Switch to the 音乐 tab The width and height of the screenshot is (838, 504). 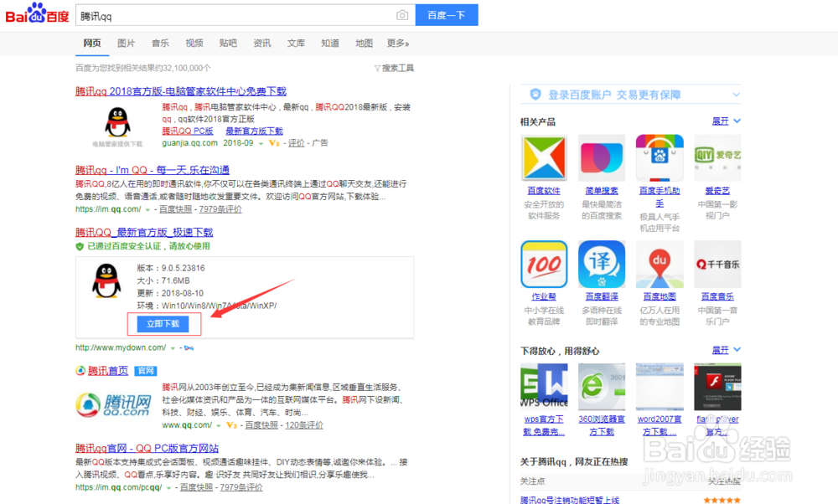coord(160,44)
